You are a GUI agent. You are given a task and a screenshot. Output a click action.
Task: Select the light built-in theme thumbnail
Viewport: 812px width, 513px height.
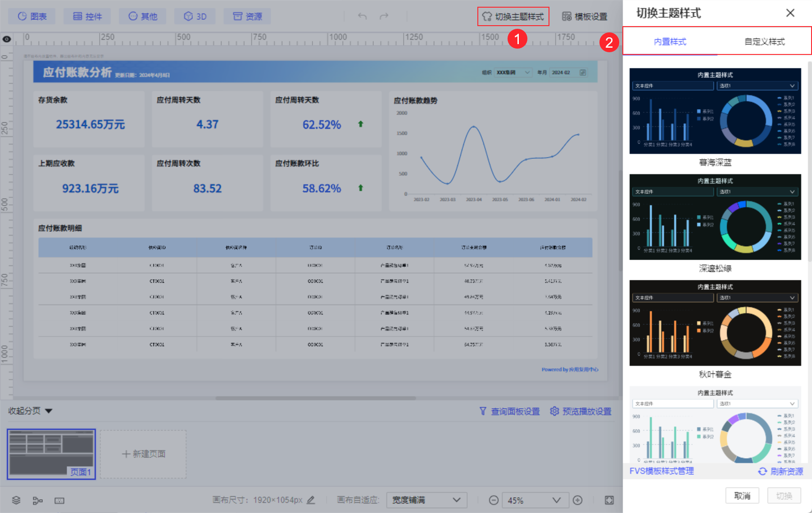(715, 424)
